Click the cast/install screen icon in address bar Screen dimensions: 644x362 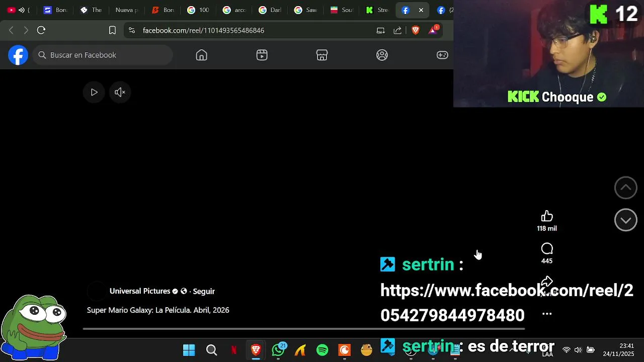point(380,30)
